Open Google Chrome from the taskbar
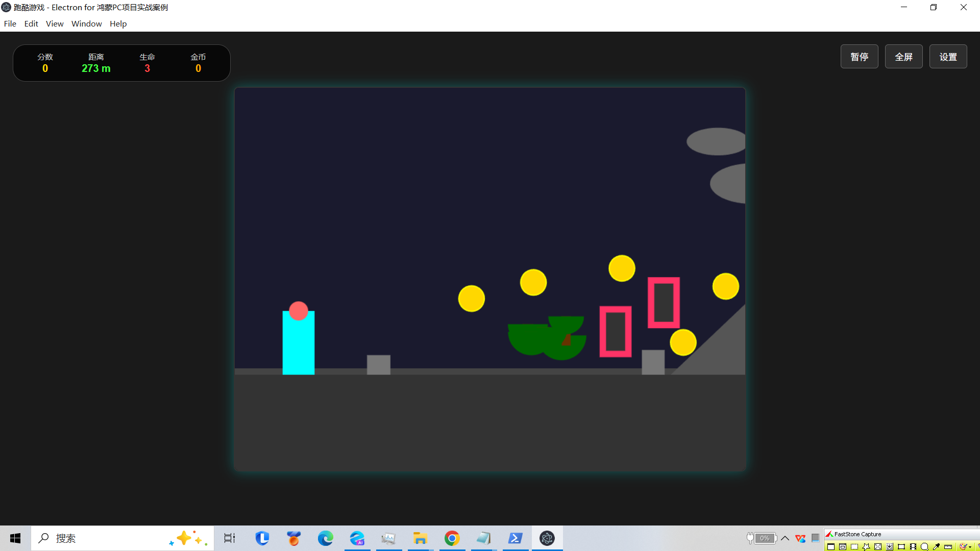 [452, 538]
